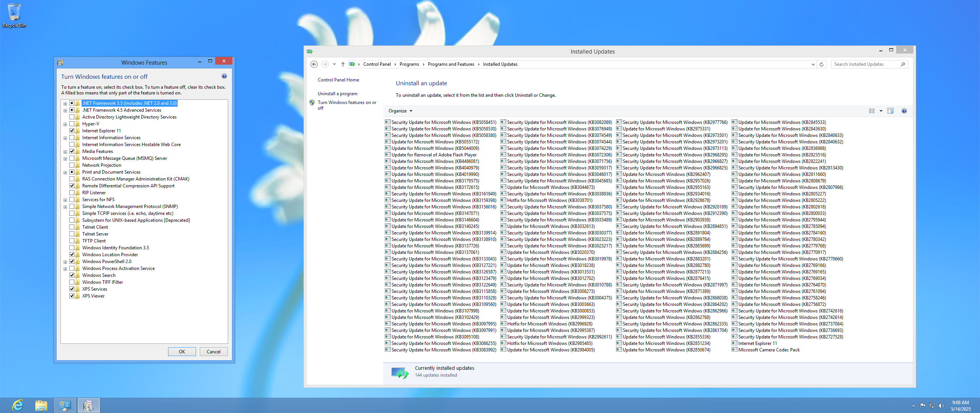The image size is (980, 413).
Task: Click the Action Center flag tray icon
Action: 923,406
